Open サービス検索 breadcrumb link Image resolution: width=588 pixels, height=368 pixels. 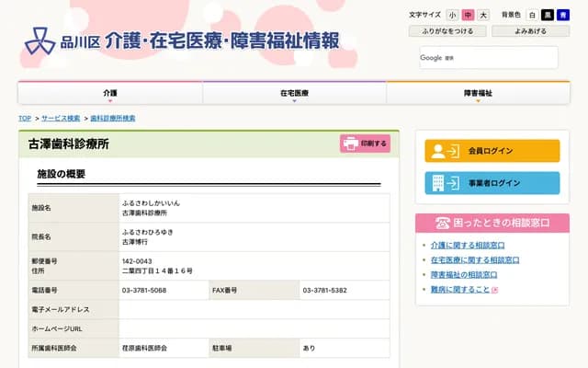coord(61,119)
